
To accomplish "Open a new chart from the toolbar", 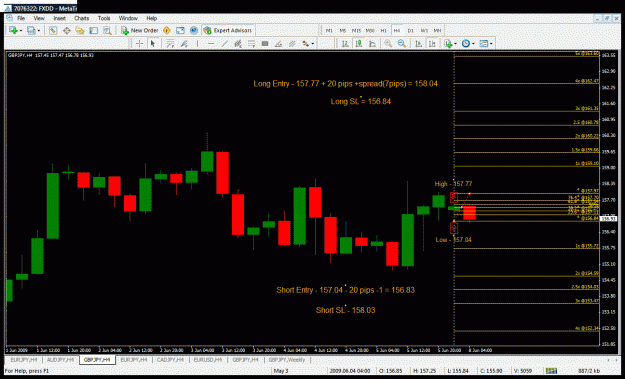I will tap(13, 30).
